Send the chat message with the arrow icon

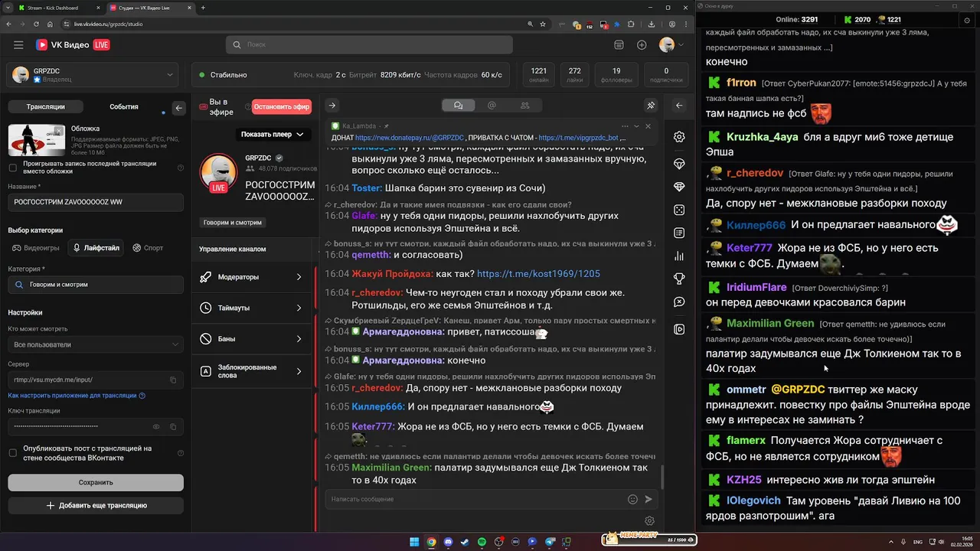pos(648,499)
